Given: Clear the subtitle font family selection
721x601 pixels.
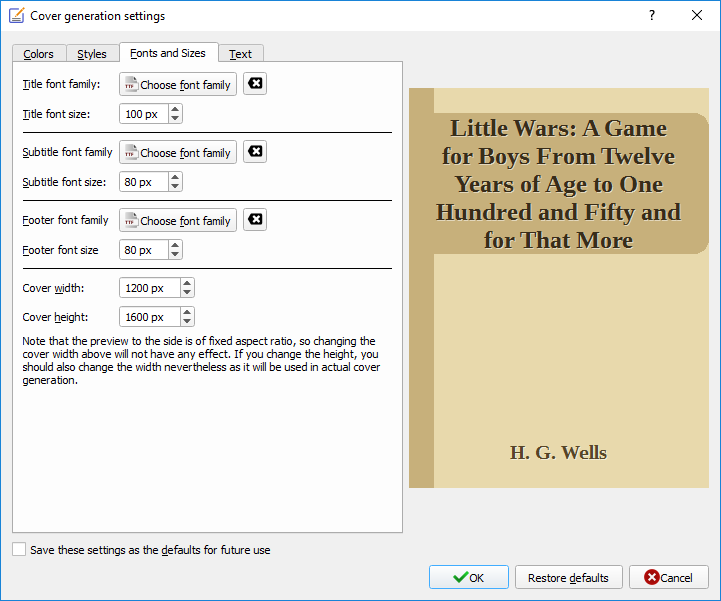Looking at the screenshot, I should [x=255, y=152].
